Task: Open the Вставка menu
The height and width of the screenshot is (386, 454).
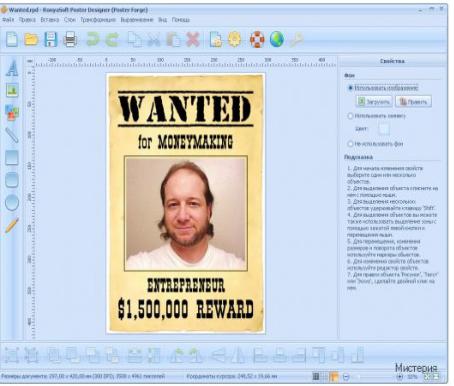Action: [50, 20]
